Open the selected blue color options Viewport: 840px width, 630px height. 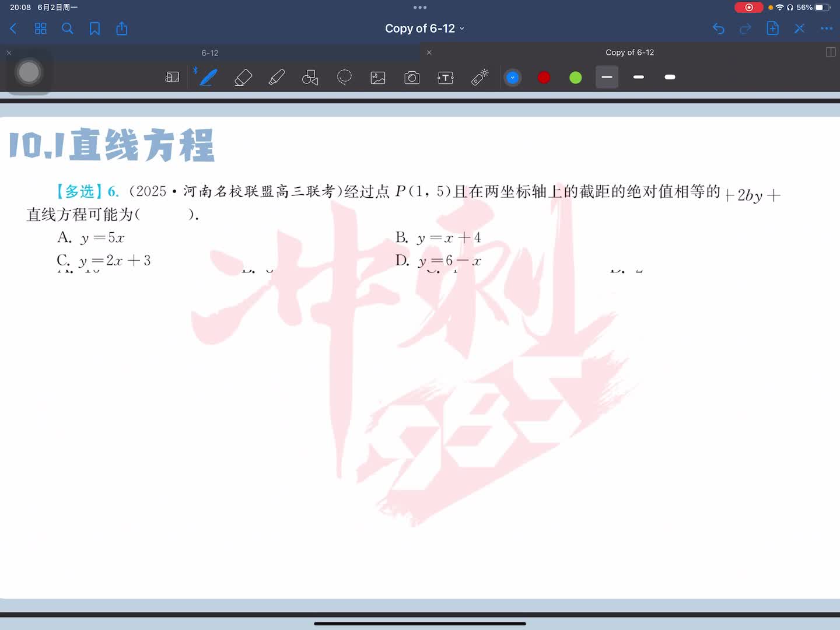512,77
